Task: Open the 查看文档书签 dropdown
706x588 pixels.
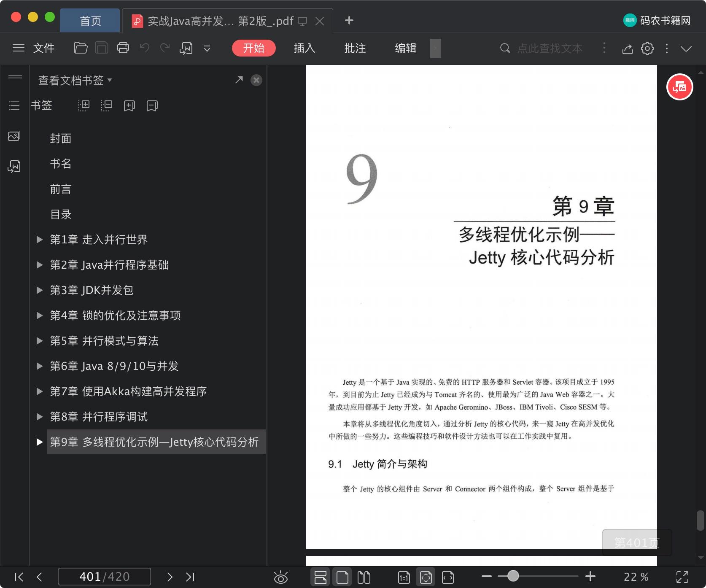Action: pos(75,80)
